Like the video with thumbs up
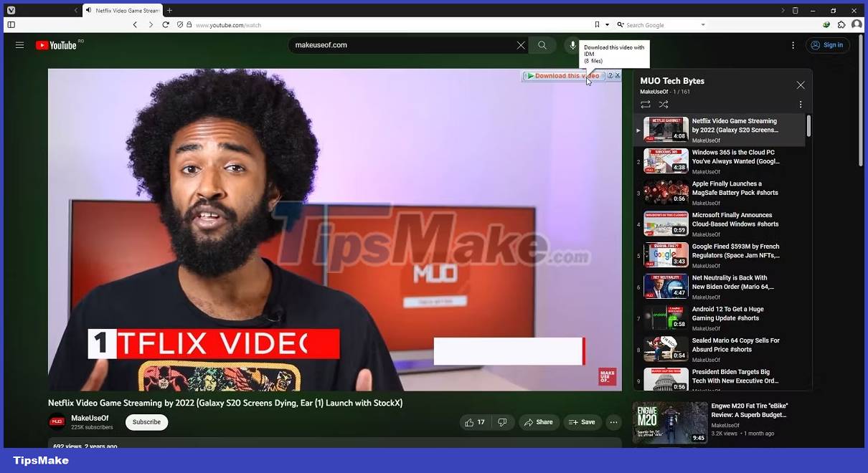This screenshot has width=868, height=473. [x=474, y=422]
